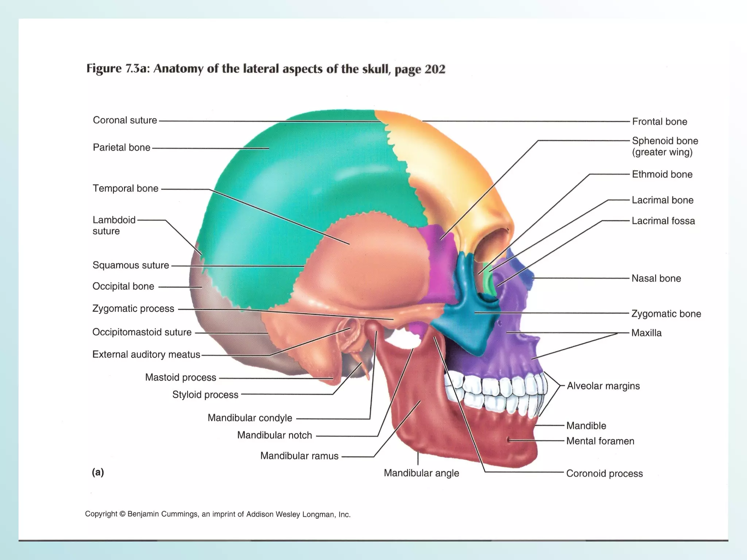This screenshot has width=747, height=560.
Task: Select the Coronoid process label
Action: pyautogui.click(x=604, y=474)
